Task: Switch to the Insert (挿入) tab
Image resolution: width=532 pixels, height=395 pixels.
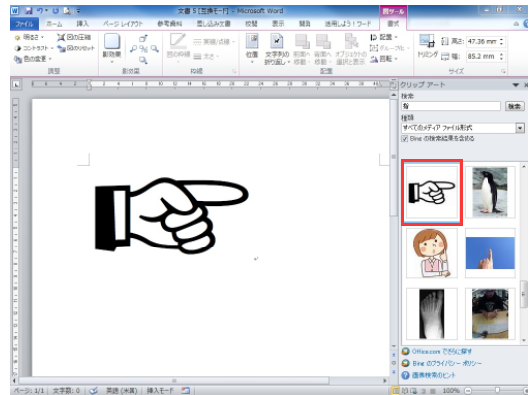Action: 82,24
